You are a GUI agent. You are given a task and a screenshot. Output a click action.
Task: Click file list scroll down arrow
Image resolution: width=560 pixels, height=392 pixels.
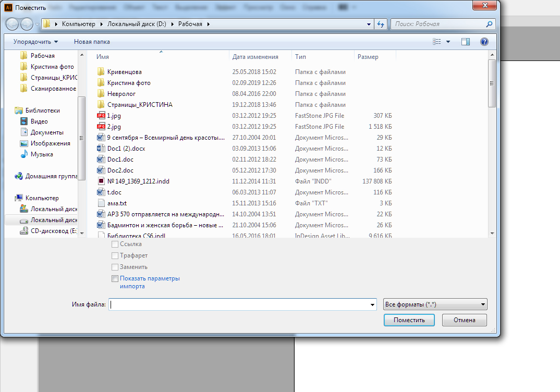492,234
